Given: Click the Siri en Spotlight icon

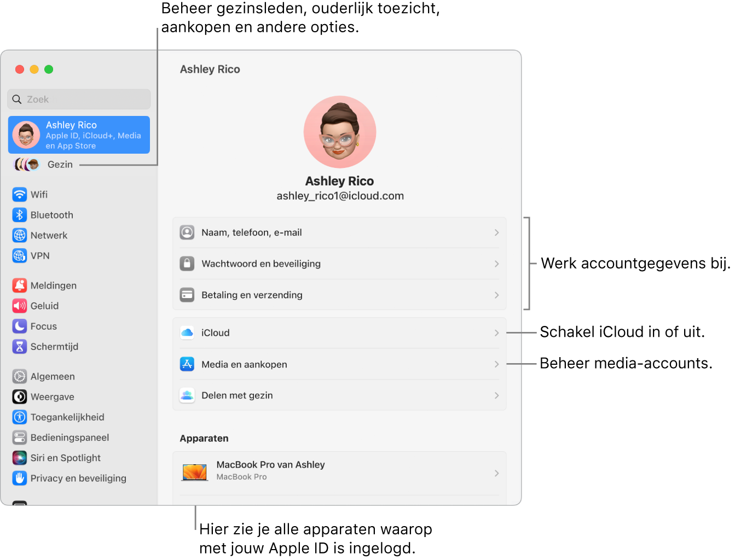Looking at the screenshot, I should [x=20, y=458].
